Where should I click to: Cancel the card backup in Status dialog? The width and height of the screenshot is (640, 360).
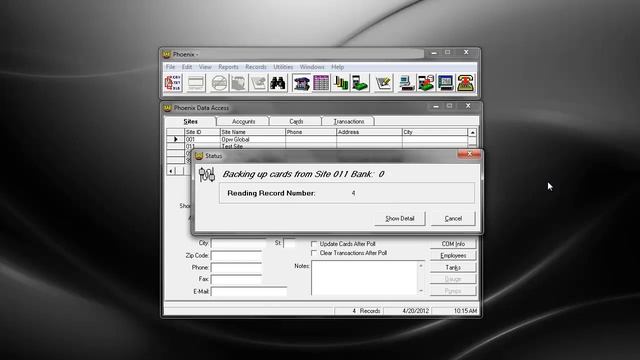(453, 218)
